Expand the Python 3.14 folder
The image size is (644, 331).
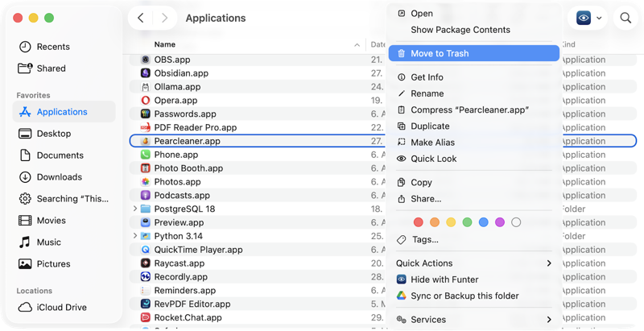(x=134, y=236)
